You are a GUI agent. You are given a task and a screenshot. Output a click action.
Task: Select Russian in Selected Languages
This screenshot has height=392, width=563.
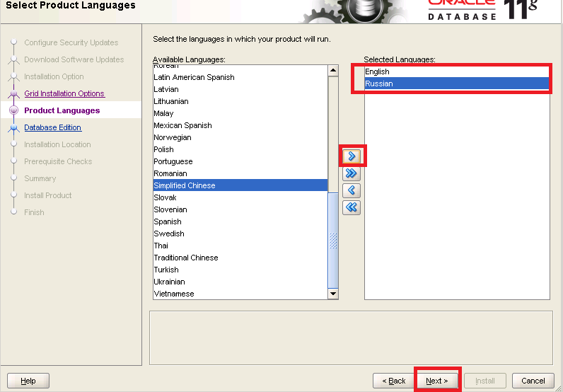click(457, 83)
